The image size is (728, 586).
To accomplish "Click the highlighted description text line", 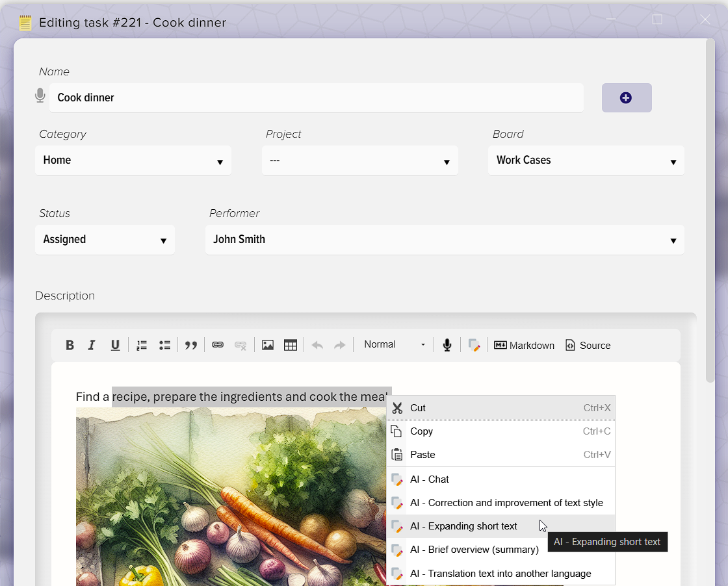I will click(x=252, y=397).
